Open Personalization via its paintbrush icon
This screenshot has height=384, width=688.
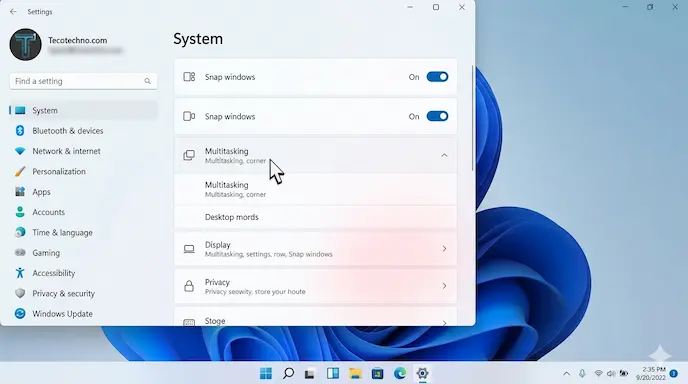coord(20,172)
